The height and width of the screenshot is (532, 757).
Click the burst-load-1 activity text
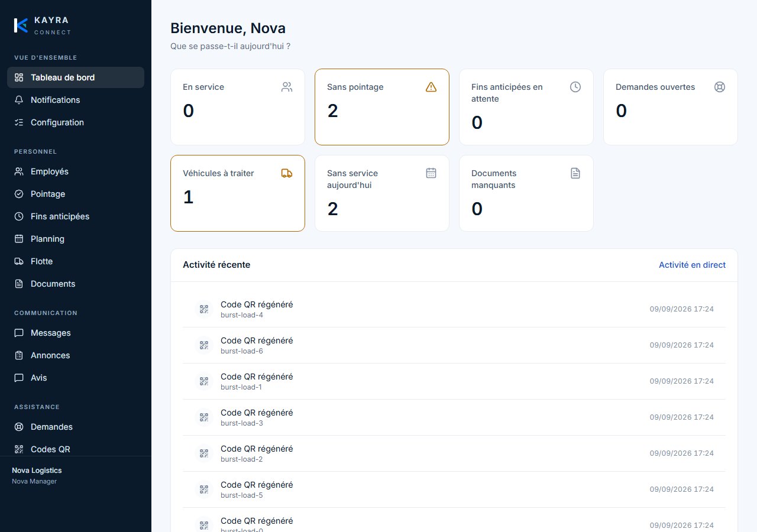pyautogui.click(x=241, y=387)
